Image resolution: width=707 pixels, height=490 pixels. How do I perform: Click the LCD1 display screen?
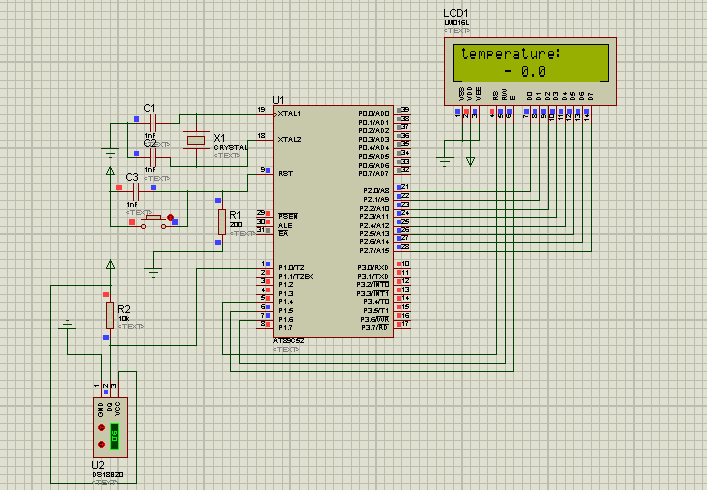531,63
